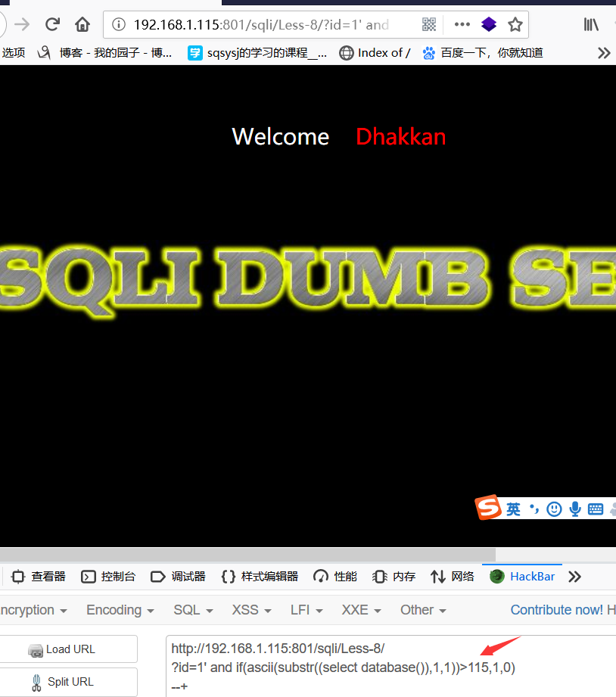616x697 pixels.
Task: Bookmark this page with the star
Action: click(x=515, y=24)
